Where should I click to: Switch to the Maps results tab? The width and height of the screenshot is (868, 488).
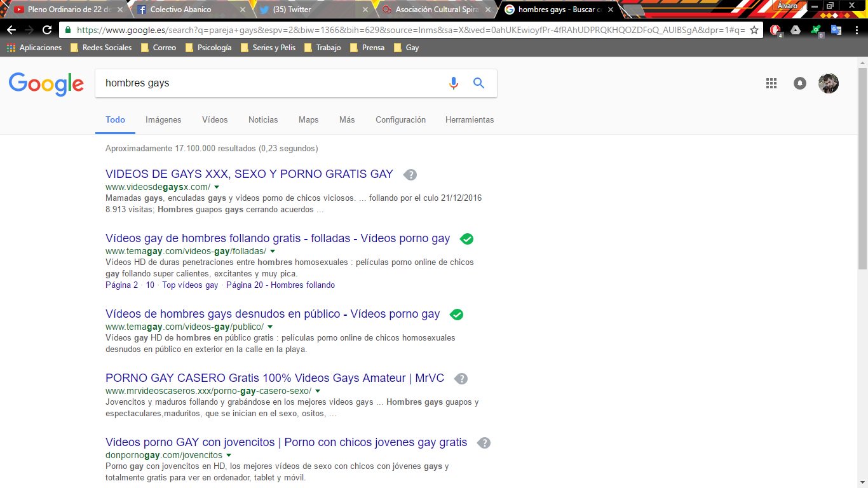309,119
